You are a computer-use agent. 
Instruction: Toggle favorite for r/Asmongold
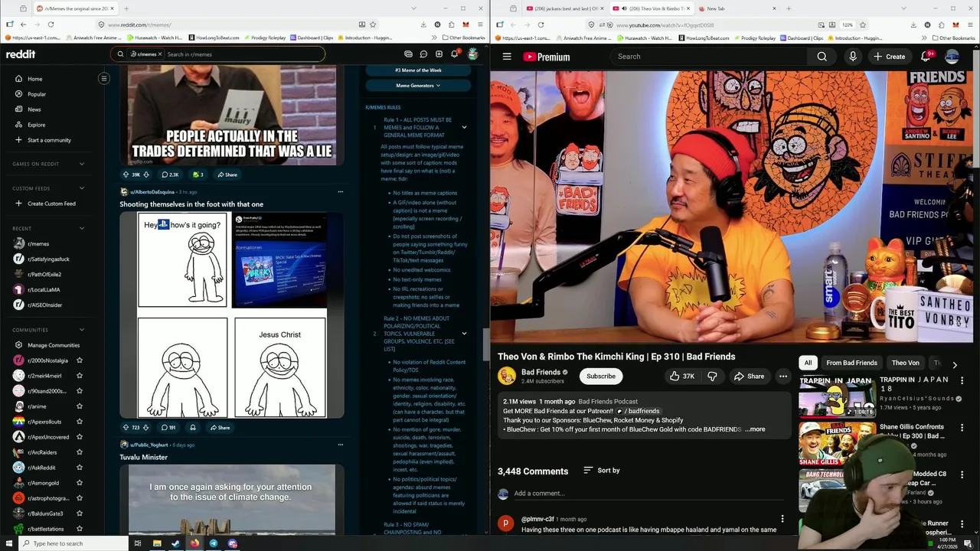tap(80, 483)
